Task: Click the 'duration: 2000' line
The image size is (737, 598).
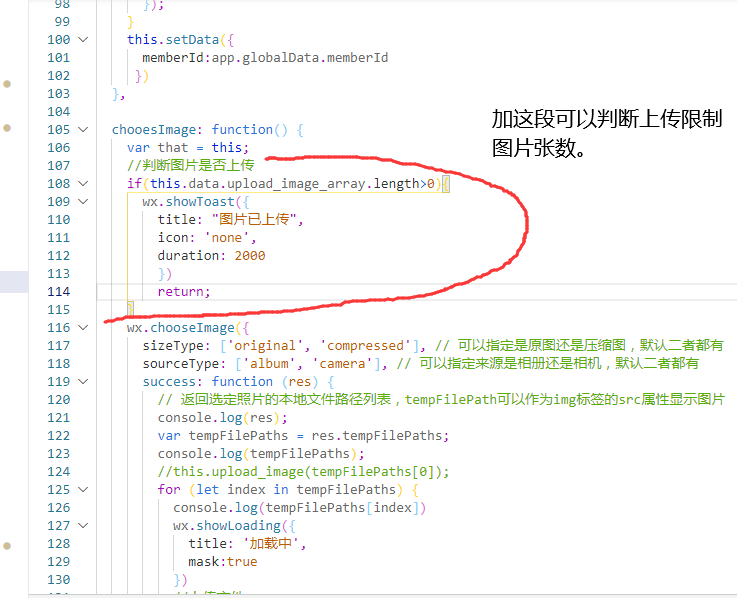Action: 211,256
